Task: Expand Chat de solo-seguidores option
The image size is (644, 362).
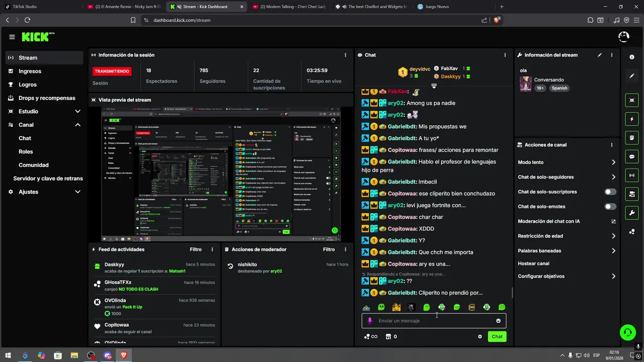Action: [614, 177]
